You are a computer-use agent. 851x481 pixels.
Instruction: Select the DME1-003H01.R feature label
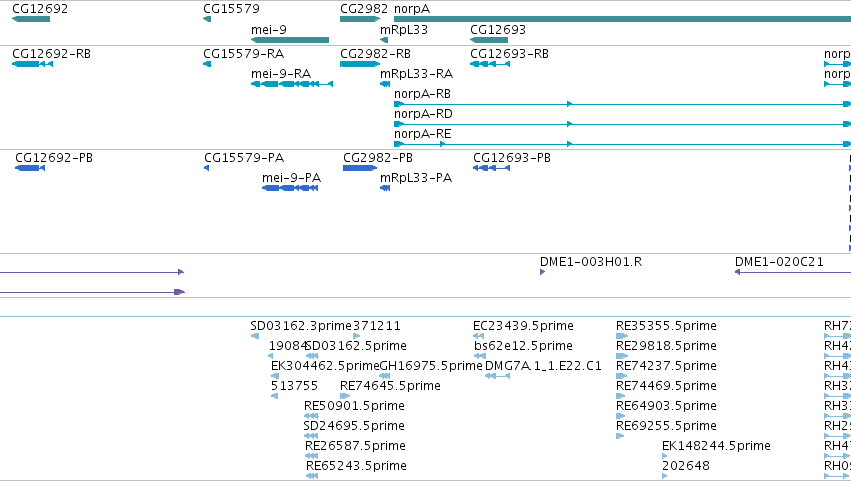(x=590, y=262)
